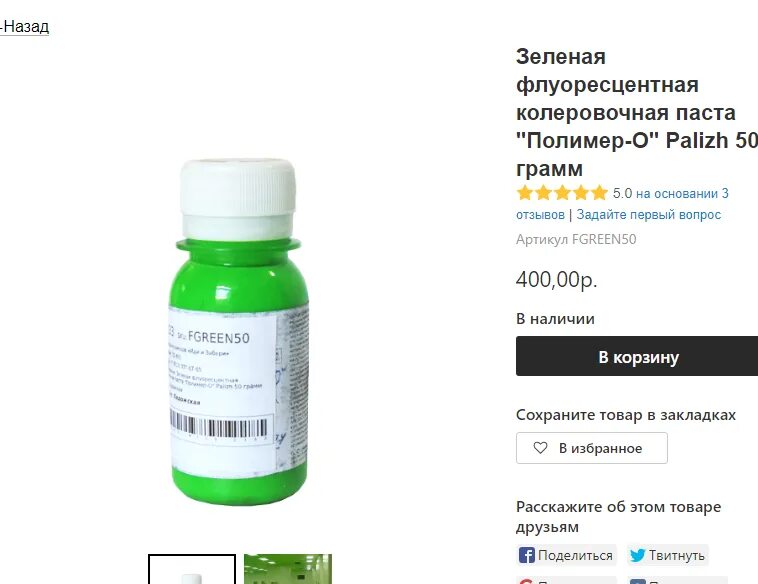Screen dimensions: 758x584
Task: Click the heart icon in В избранное
Action: [540, 448]
